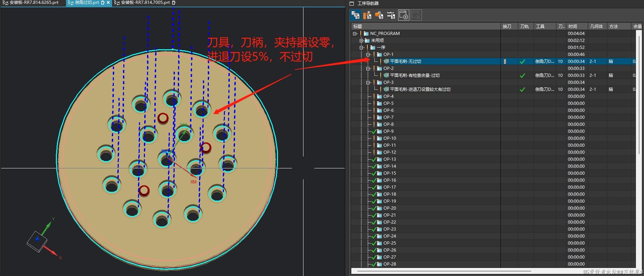Collapse the OP-2 group
The image size is (644, 276).
(368, 68)
